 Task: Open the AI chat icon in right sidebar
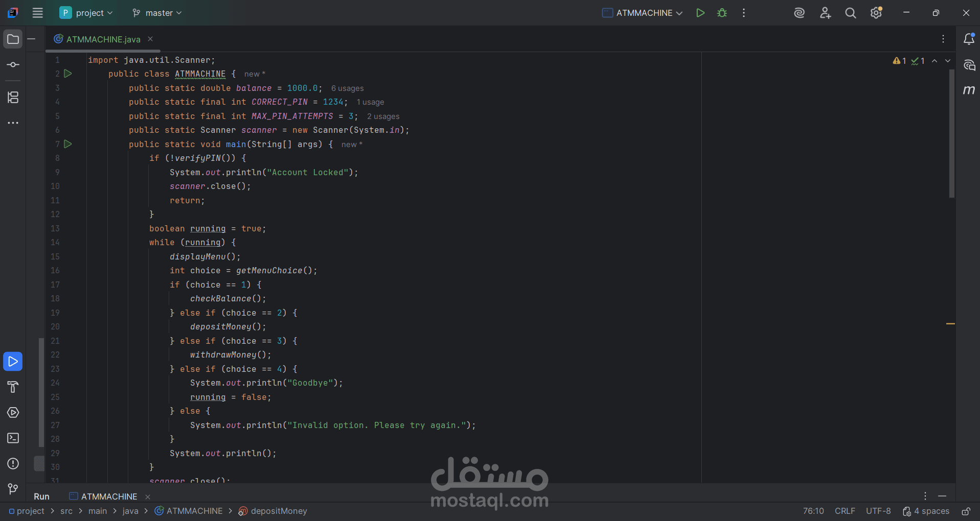969,65
